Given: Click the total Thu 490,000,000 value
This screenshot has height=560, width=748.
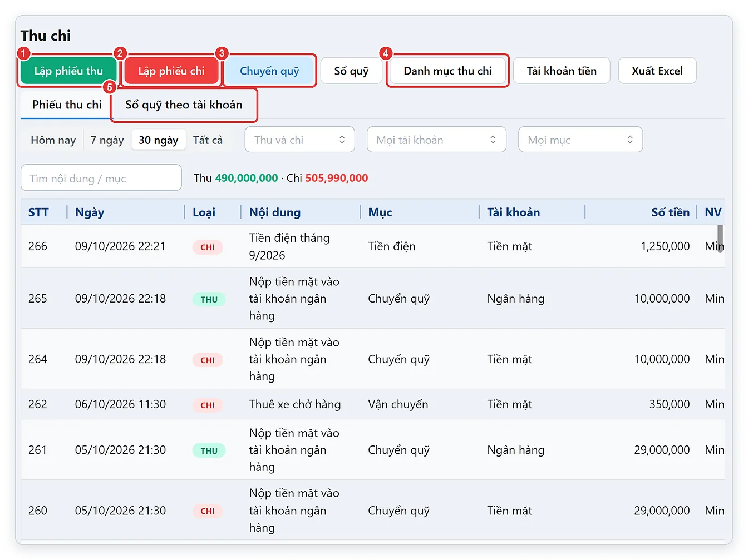Looking at the screenshot, I should pos(247,178).
